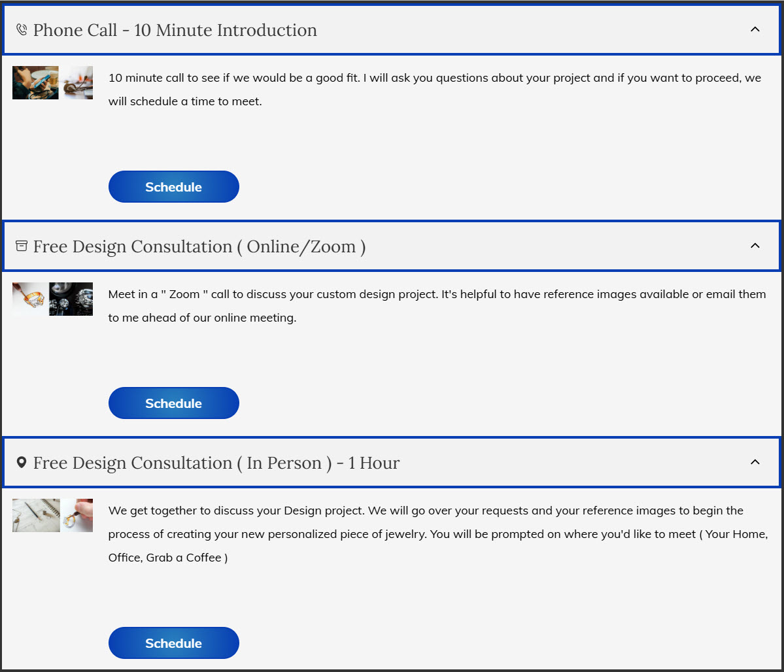The height and width of the screenshot is (672, 784).
Task: Select the Phone Call - 10 Minute Introduction title
Action: pos(175,30)
